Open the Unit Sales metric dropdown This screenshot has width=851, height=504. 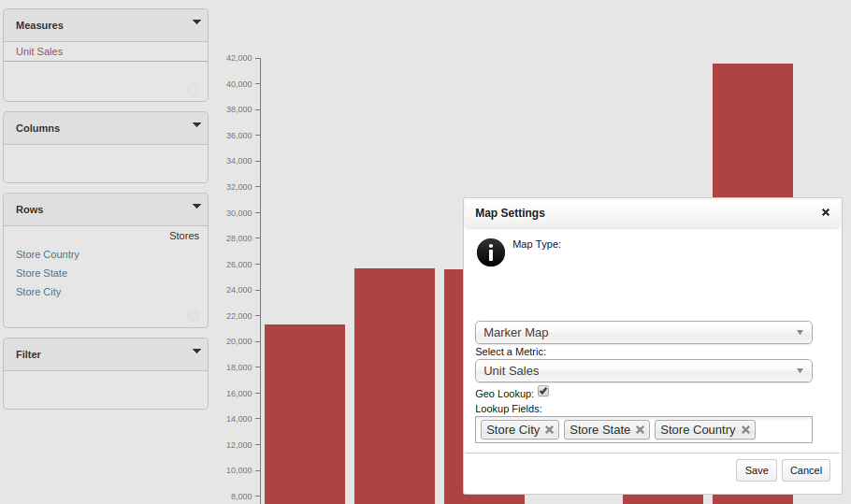[x=643, y=371]
